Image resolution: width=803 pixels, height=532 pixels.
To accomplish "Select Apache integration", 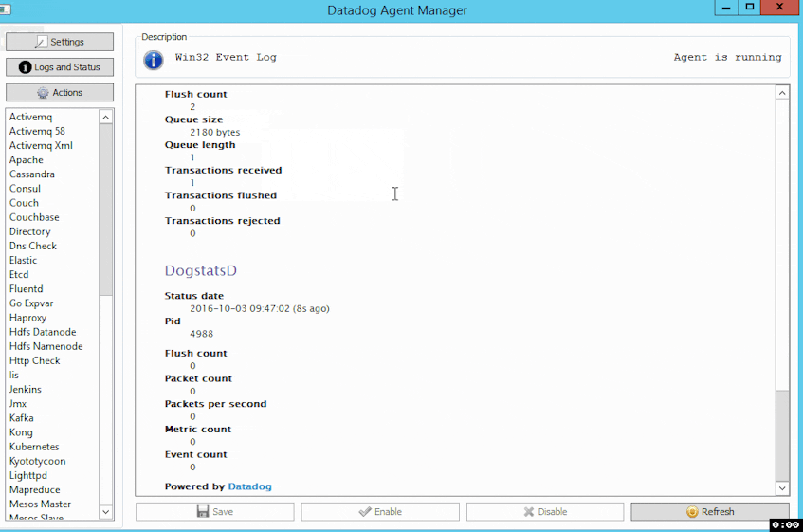I will (27, 159).
